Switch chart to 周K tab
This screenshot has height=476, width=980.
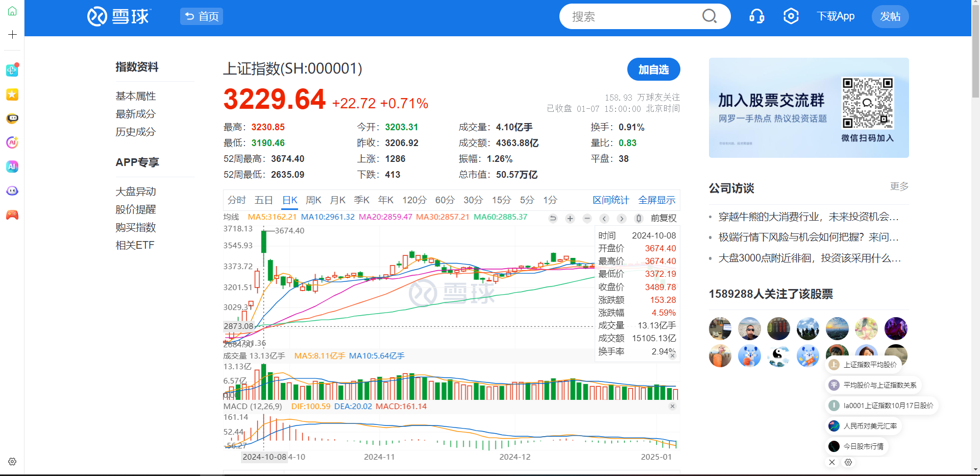(x=313, y=200)
